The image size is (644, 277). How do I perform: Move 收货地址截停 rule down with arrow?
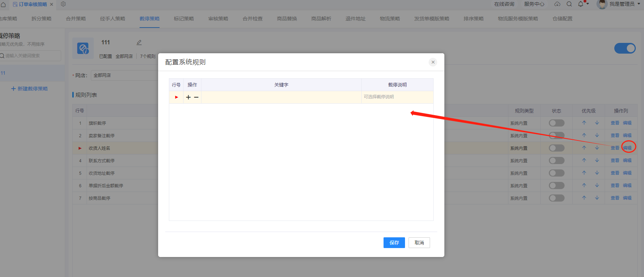pyautogui.click(x=597, y=173)
